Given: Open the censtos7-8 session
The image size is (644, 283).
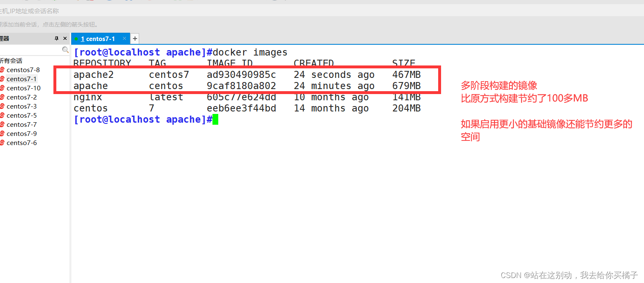Looking at the screenshot, I should click(23, 70).
